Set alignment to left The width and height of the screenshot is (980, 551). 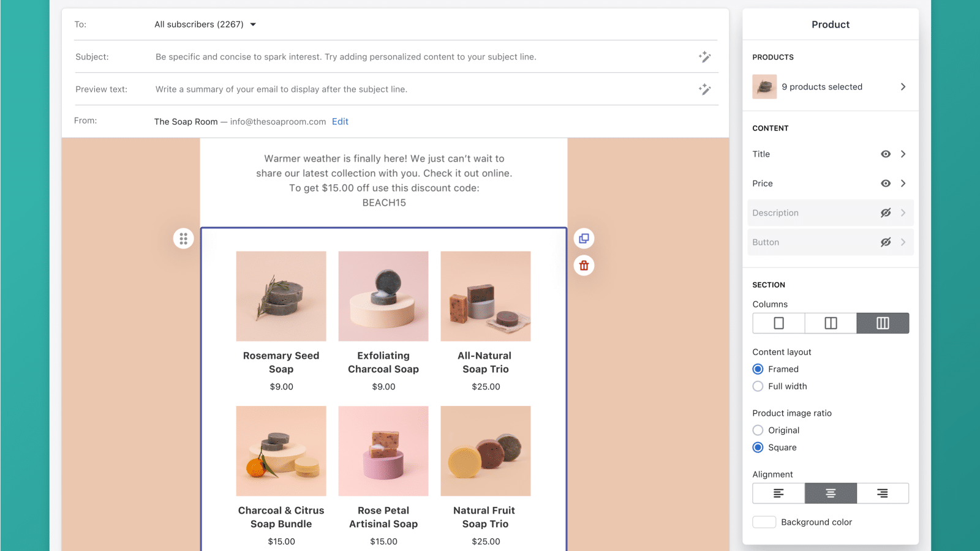click(x=778, y=493)
